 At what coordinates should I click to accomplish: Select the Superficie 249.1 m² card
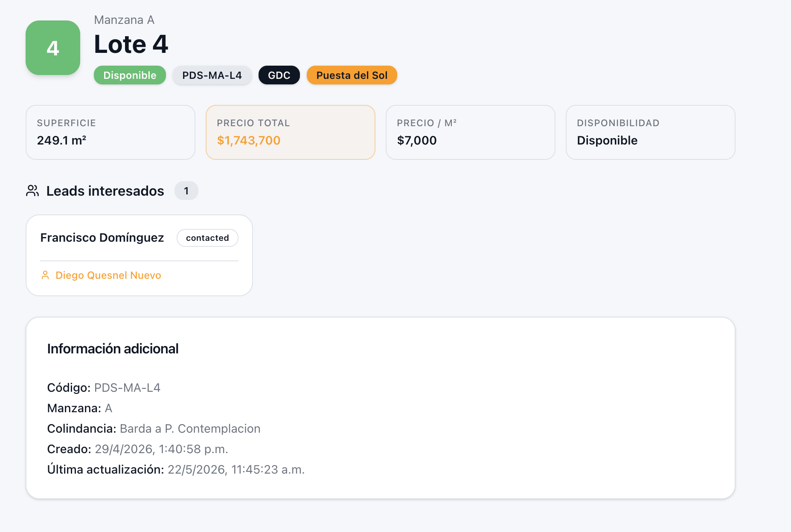point(111,132)
